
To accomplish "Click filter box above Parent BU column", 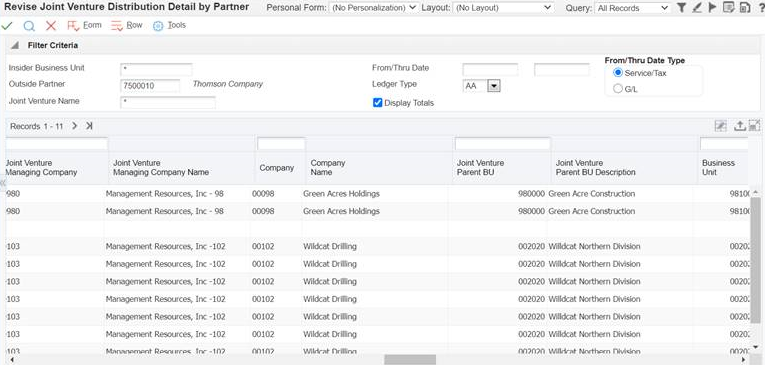I will tap(503, 144).
